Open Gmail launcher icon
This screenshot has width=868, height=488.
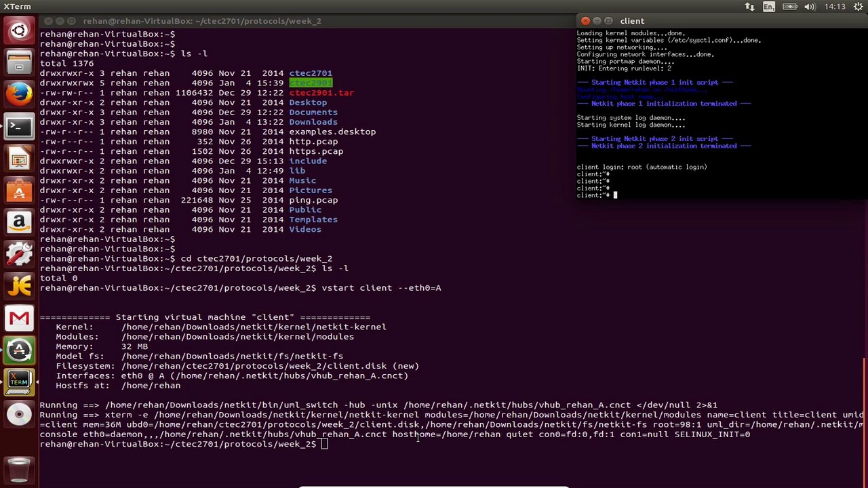19,319
